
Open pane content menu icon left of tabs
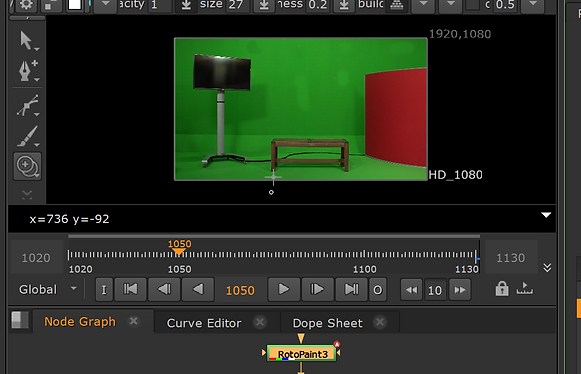[x=20, y=320]
